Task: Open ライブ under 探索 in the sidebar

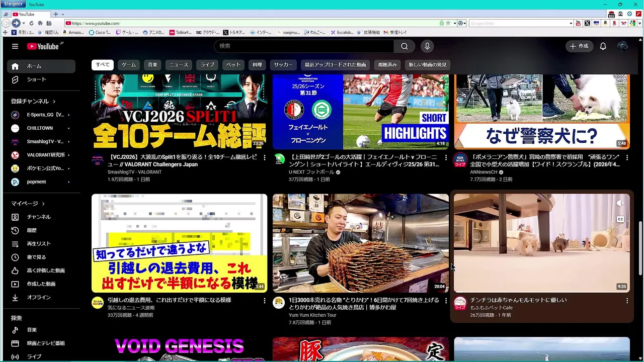Action: point(41,356)
